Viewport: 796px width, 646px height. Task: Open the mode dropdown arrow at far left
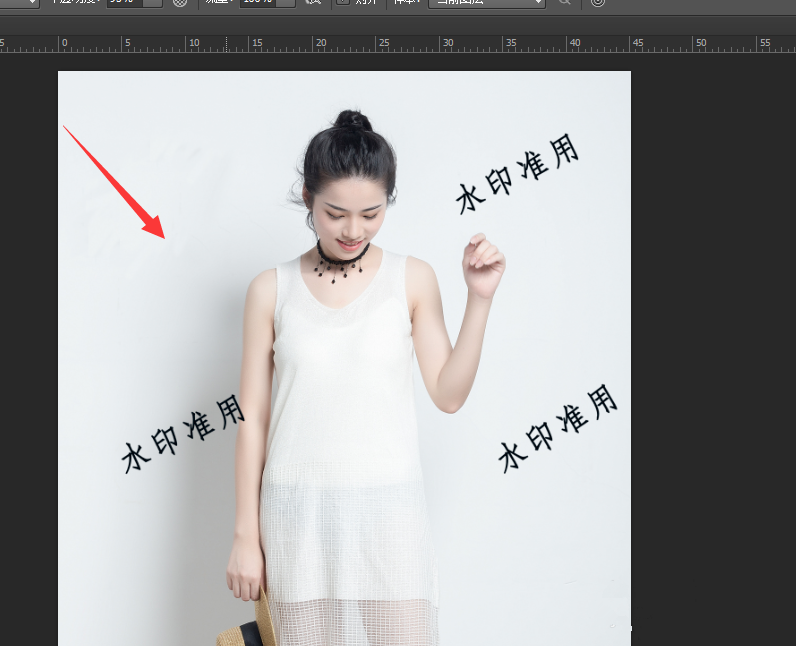point(31,3)
